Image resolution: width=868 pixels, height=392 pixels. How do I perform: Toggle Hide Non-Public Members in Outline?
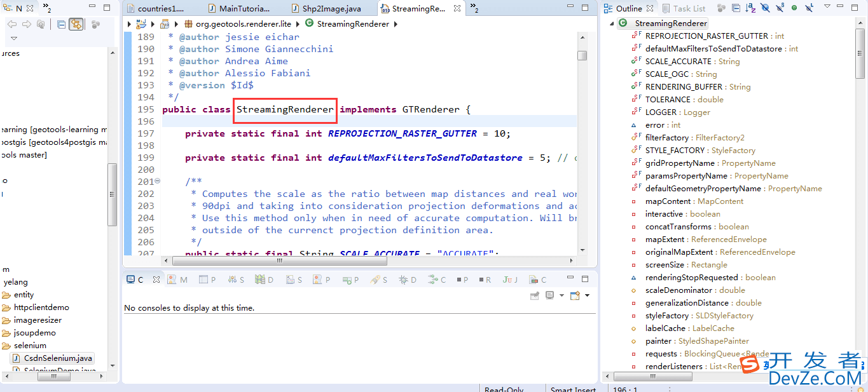794,8
